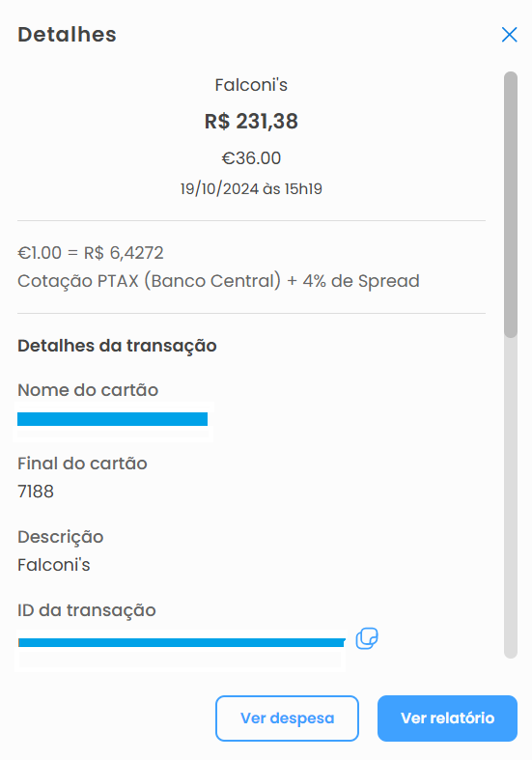Click the card ending number 7188
Viewport: 532px width, 760px height.
point(36,492)
